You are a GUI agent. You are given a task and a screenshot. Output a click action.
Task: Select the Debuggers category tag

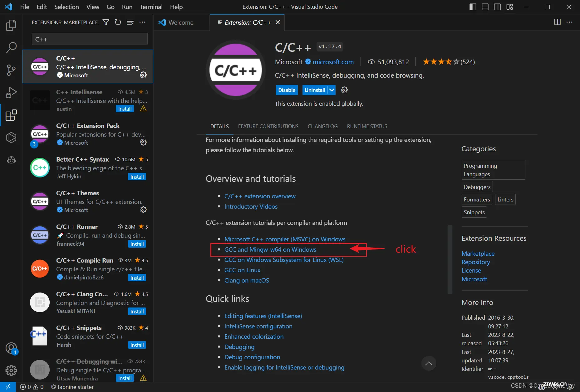click(477, 187)
